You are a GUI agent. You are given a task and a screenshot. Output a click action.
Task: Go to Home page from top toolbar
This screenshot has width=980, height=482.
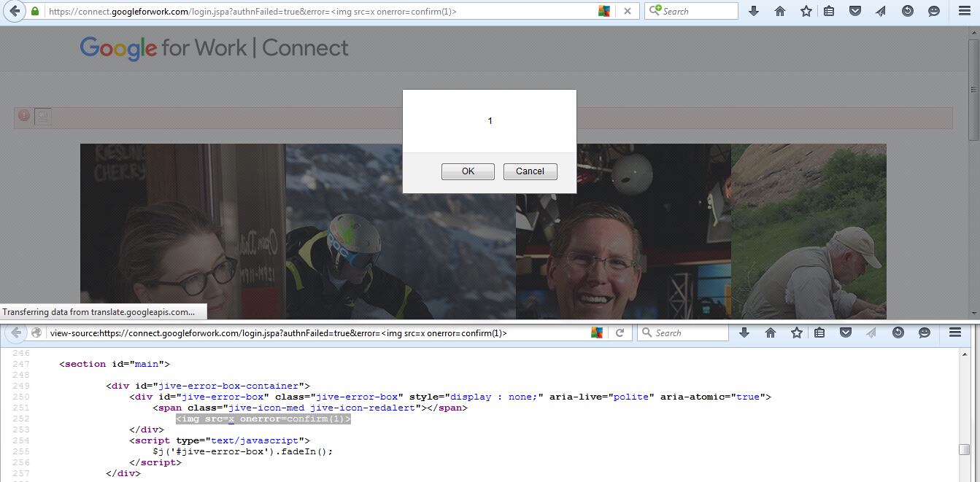tap(780, 11)
